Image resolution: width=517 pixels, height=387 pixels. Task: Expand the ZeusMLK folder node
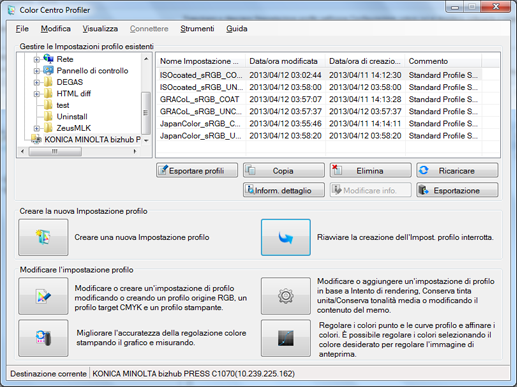point(36,128)
